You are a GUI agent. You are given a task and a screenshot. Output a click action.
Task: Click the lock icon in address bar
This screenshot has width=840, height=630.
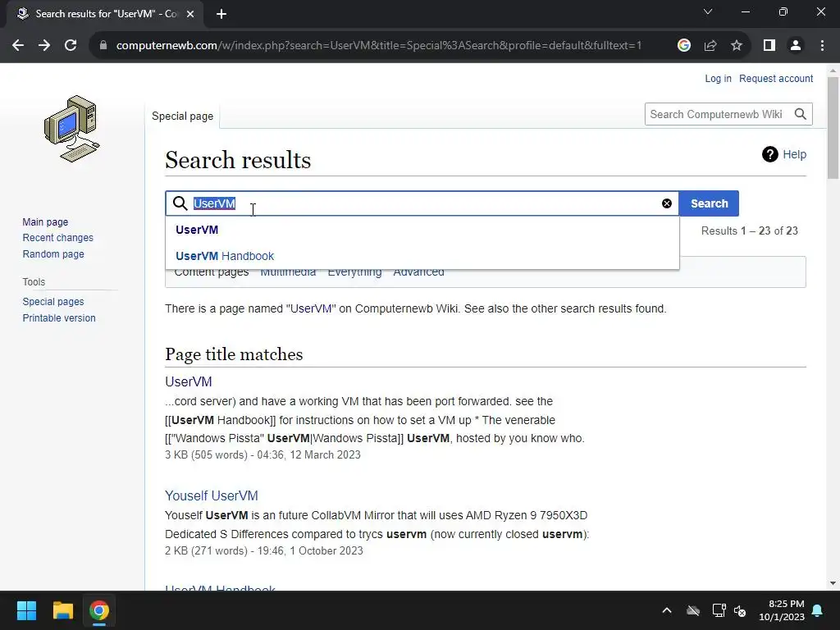(x=103, y=46)
